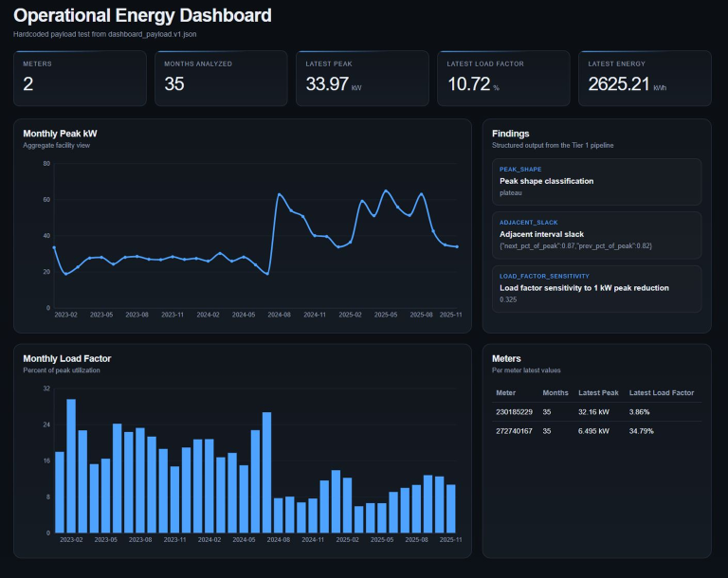
Task: Open the Latest Peak kW card
Action: 362,78
